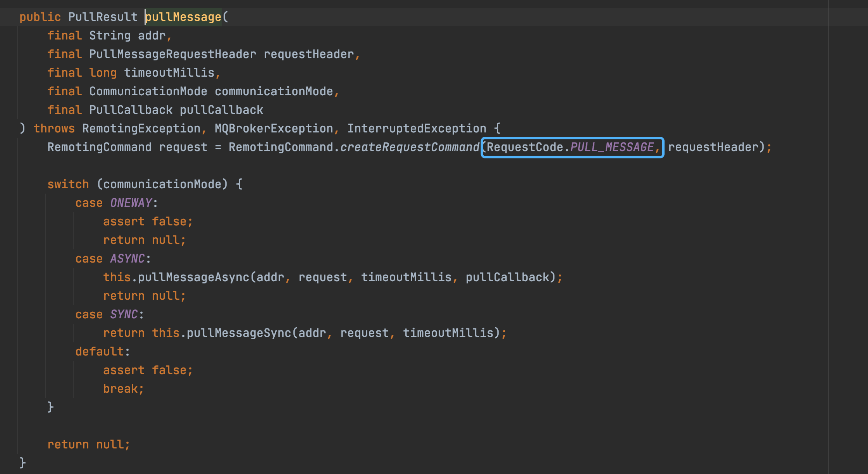Click the SYNC case label
The height and width of the screenshot is (474, 868).
[x=124, y=314]
